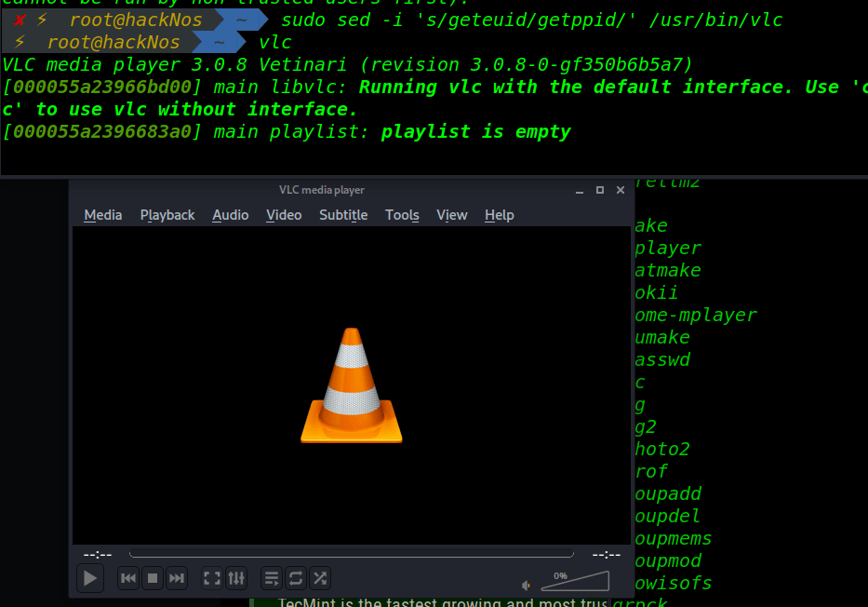Click the 'rof' terminal entry
This screenshot has width=868, height=607.
pos(651,472)
